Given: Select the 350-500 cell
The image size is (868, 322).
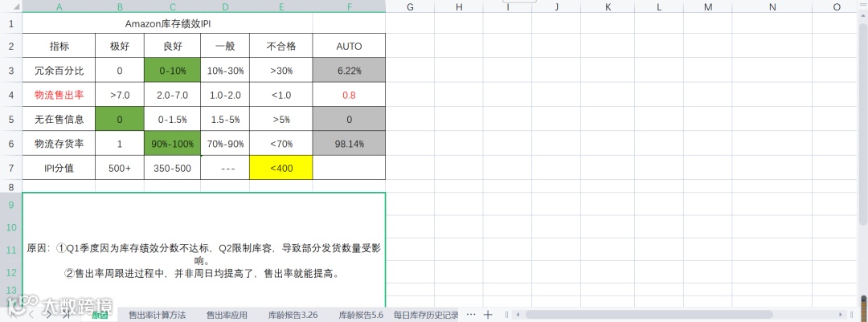Looking at the screenshot, I should point(173,168).
